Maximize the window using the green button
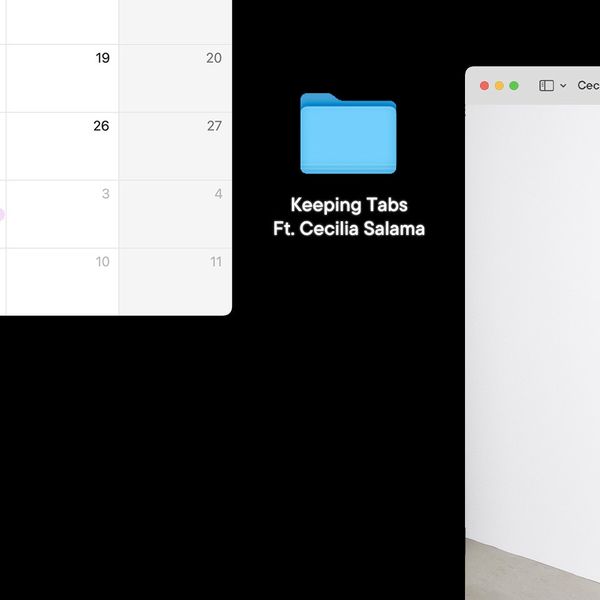600x600 pixels. pyautogui.click(x=514, y=85)
